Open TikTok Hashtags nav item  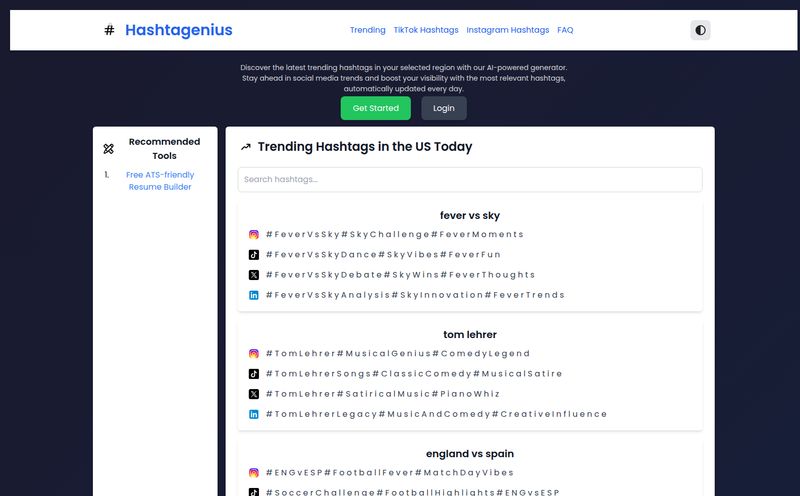426,30
